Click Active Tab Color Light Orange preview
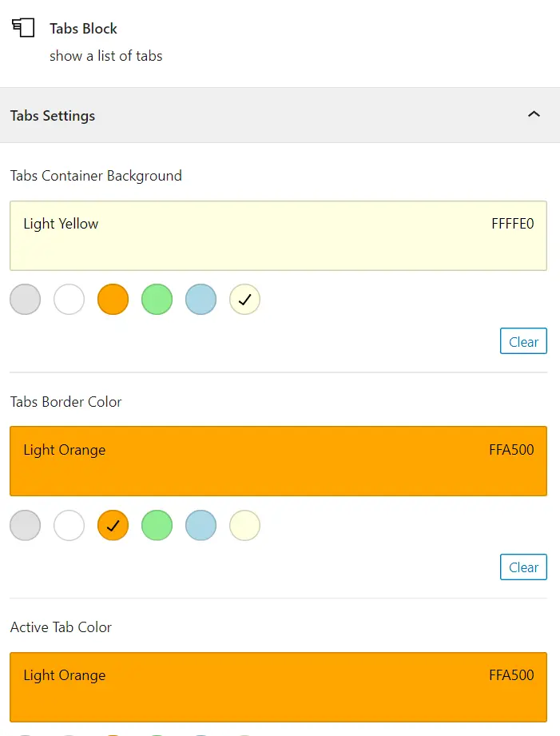The width and height of the screenshot is (560, 736). [278, 687]
